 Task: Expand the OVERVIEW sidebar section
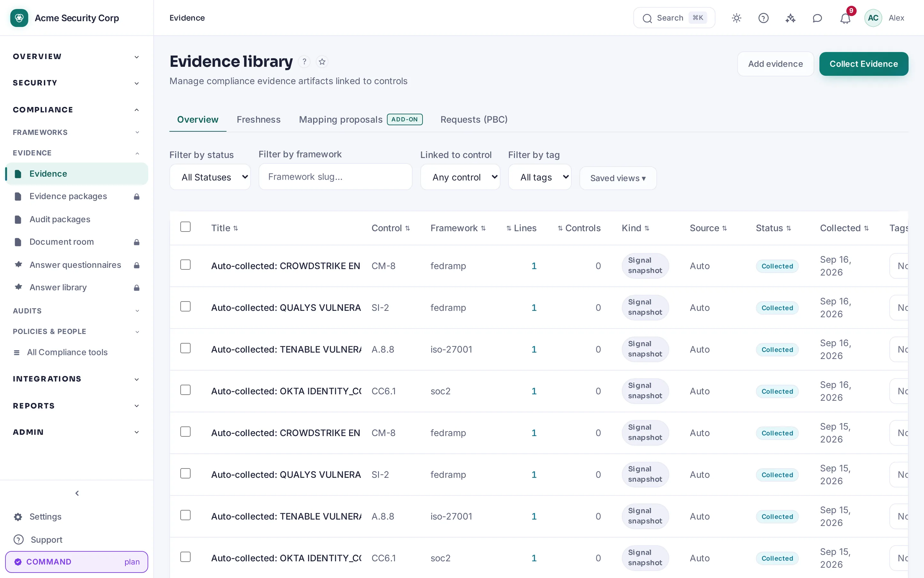tap(77, 57)
